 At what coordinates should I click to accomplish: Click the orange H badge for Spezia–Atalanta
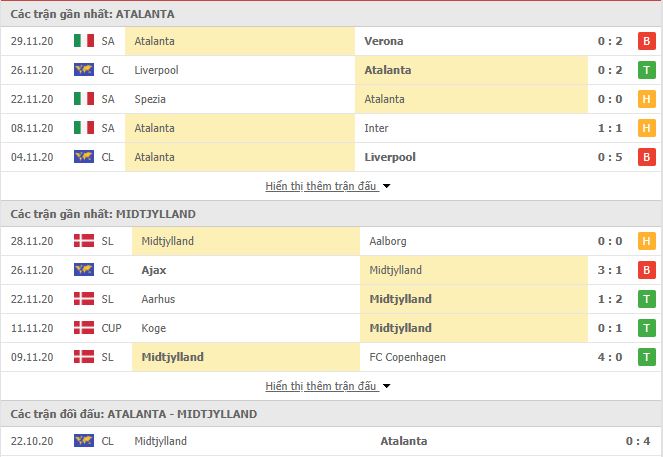click(x=647, y=99)
